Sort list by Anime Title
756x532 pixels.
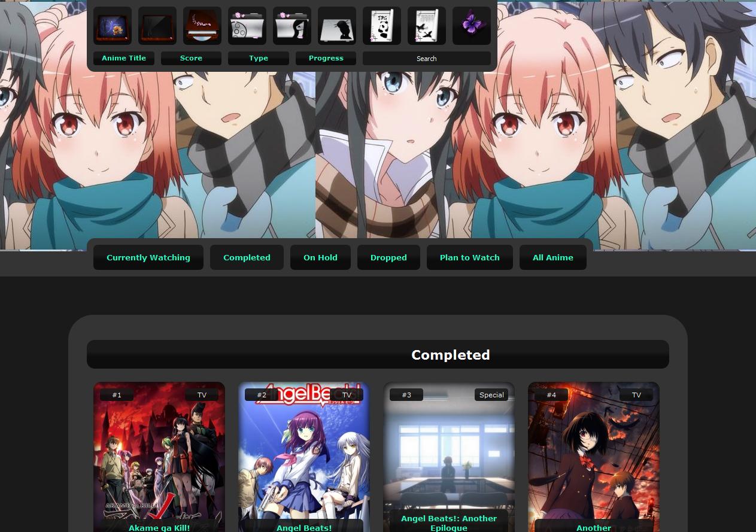click(124, 58)
